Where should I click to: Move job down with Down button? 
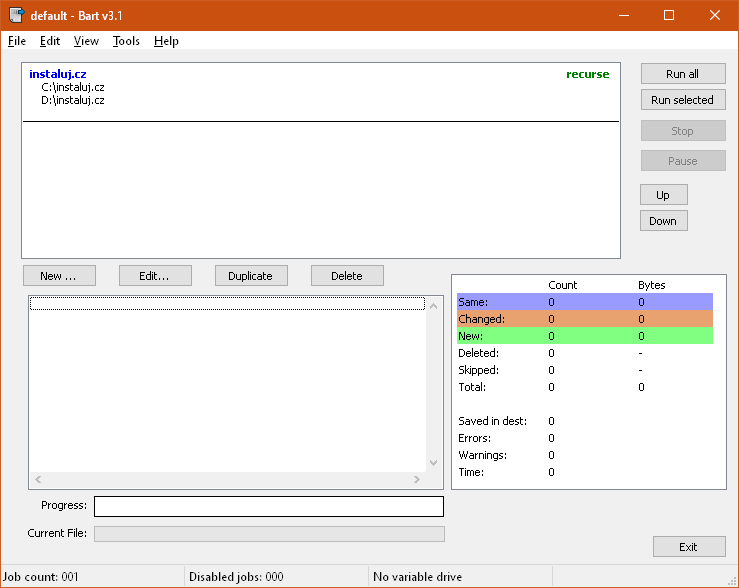(663, 221)
